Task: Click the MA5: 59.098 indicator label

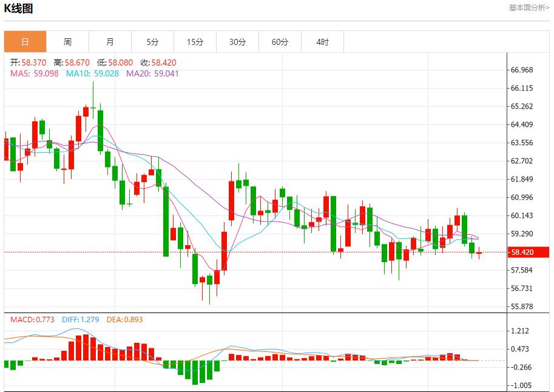Action: point(35,73)
